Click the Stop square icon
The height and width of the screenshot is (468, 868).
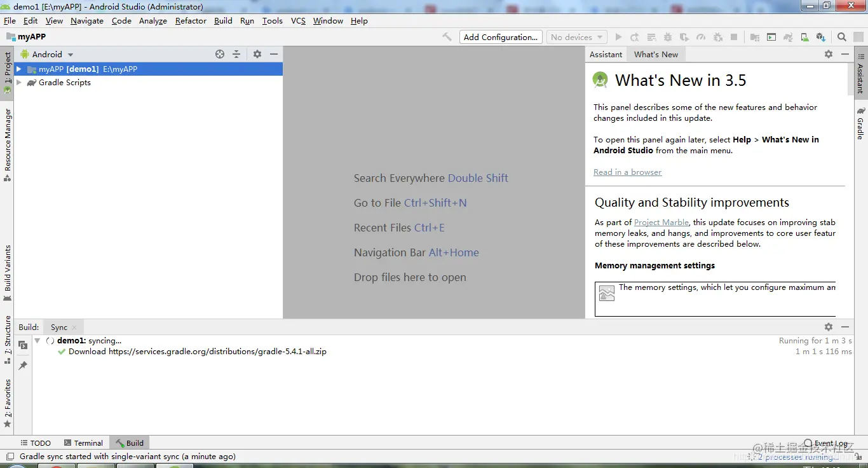tap(734, 37)
